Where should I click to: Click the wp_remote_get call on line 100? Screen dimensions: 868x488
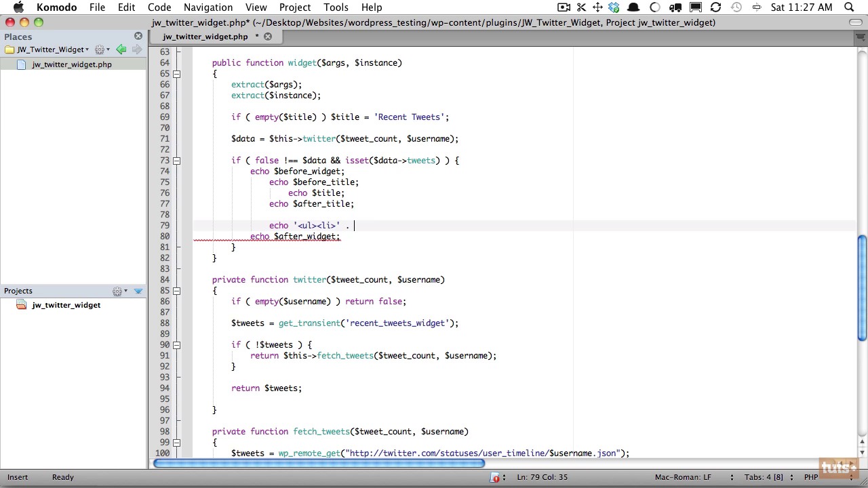tap(309, 453)
